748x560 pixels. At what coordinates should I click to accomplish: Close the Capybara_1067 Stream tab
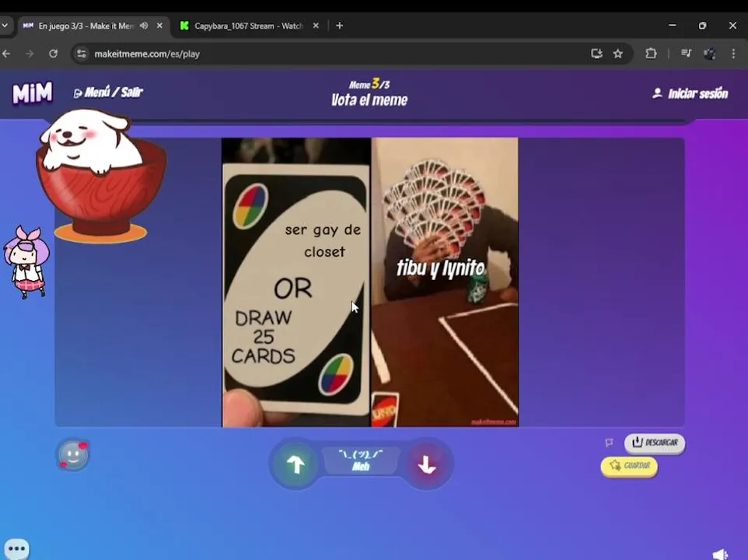coord(316,26)
